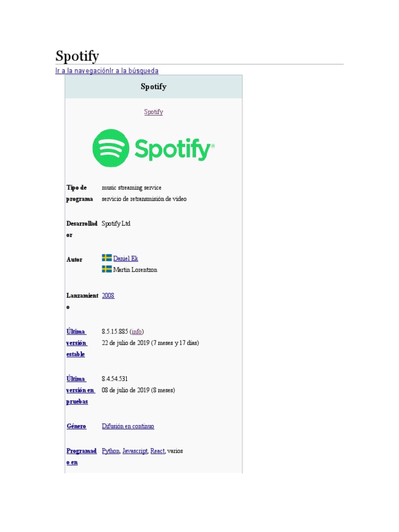The image size is (399, 532).
Task: Click the large 'Spotify' page heading
Action: 77,56
